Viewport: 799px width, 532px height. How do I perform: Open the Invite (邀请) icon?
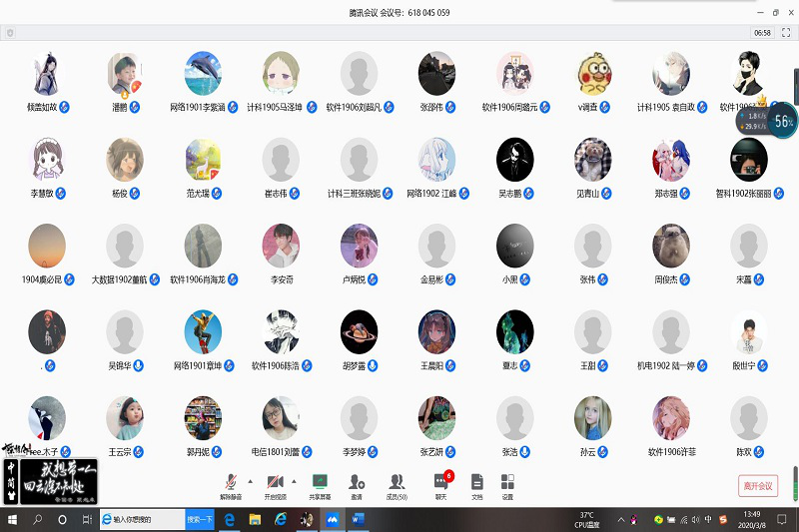[x=357, y=483]
